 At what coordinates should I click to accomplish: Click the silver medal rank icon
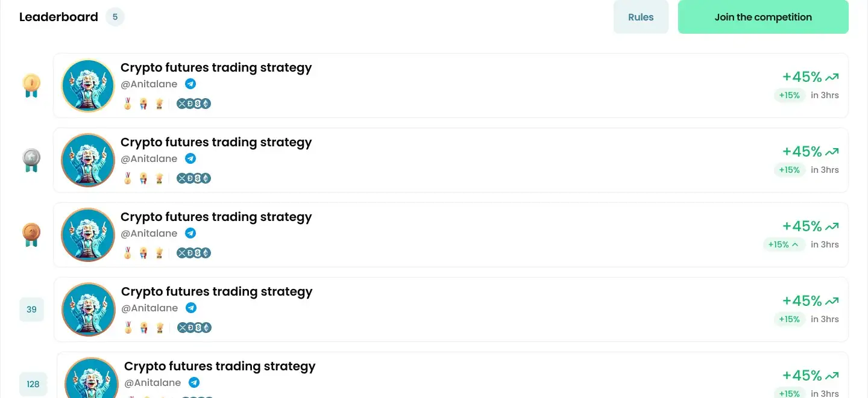(x=31, y=160)
